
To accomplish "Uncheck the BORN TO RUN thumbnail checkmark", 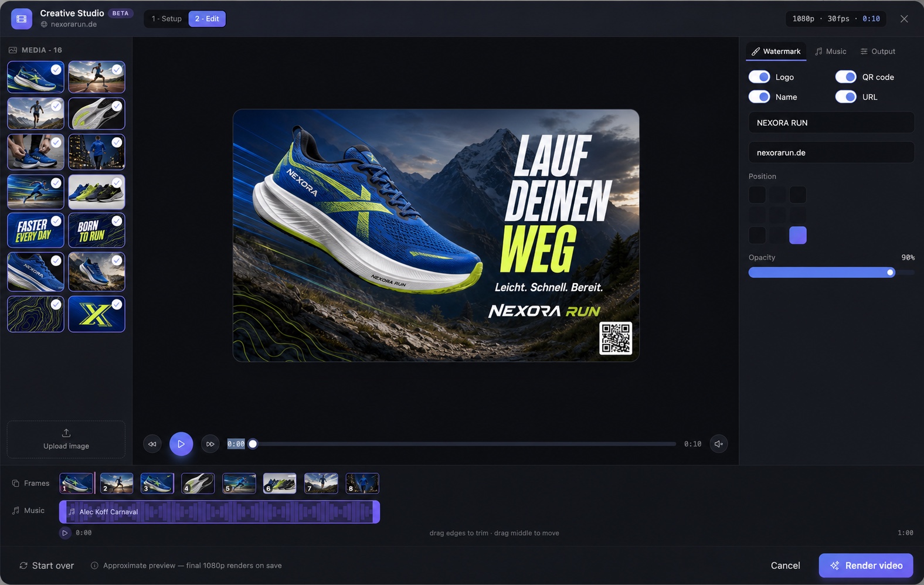I will click(117, 221).
